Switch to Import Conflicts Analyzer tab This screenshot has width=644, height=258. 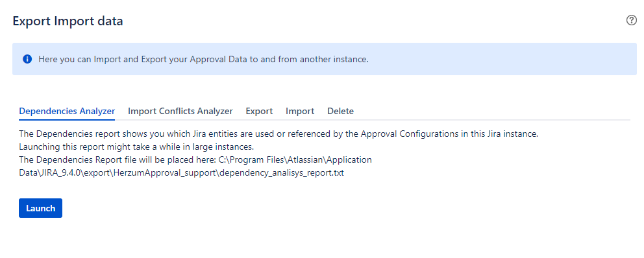click(x=180, y=111)
